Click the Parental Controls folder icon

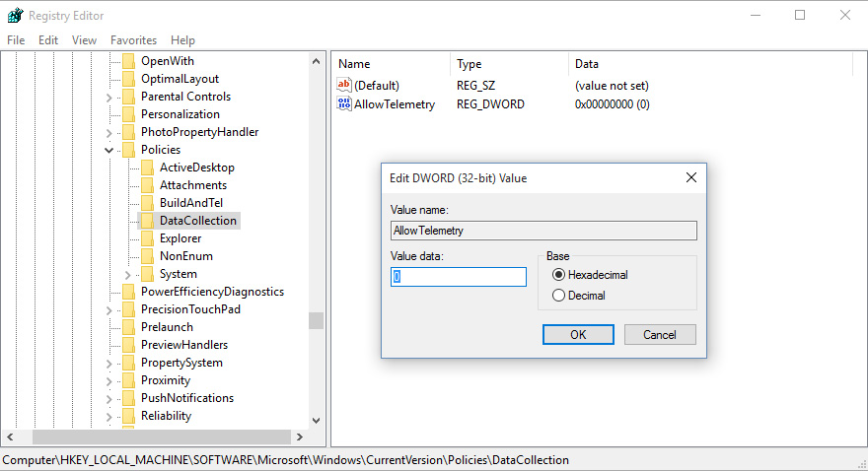[x=128, y=97]
